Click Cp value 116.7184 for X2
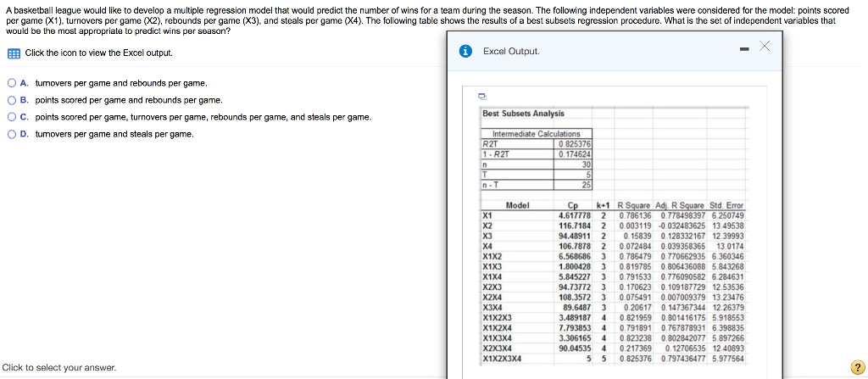 click(576, 226)
